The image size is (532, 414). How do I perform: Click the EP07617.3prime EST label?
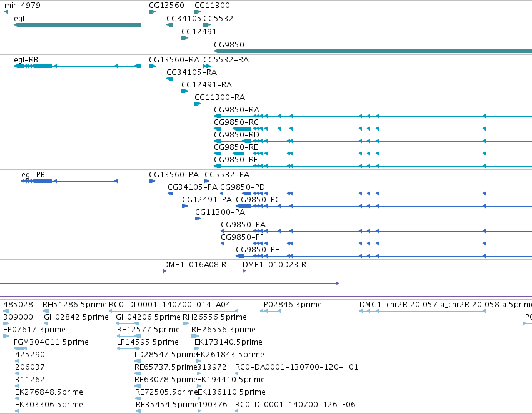click(x=34, y=330)
